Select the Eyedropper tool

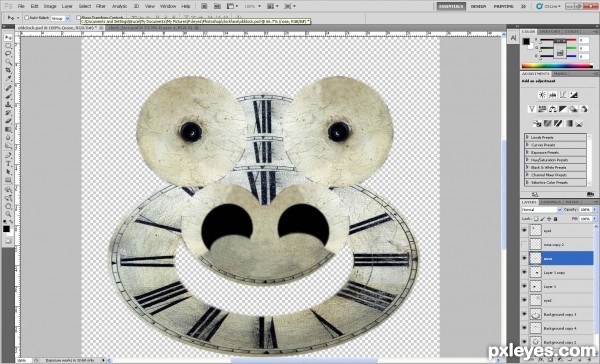(8, 78)
